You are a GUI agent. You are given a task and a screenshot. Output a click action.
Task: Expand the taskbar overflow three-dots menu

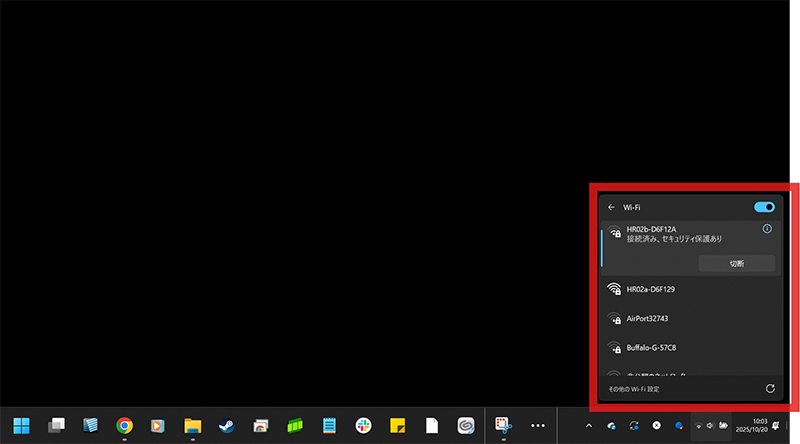click(x=538, y=425)
